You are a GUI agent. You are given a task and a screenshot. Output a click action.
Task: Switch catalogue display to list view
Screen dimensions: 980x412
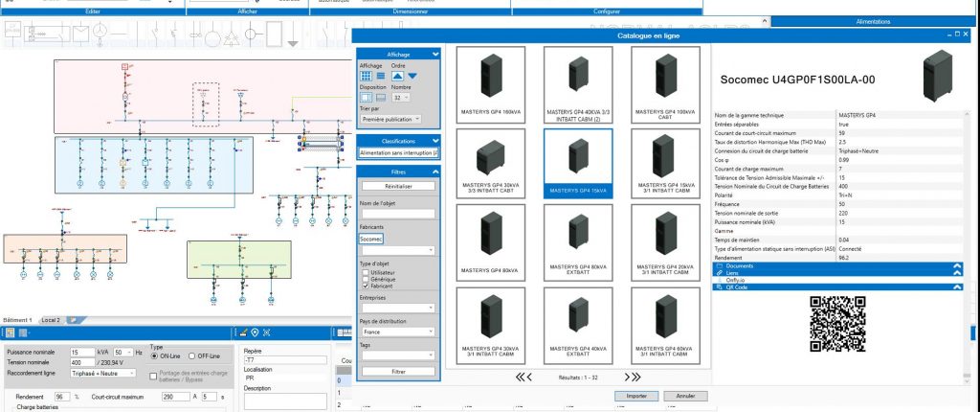tap(381, 76)
